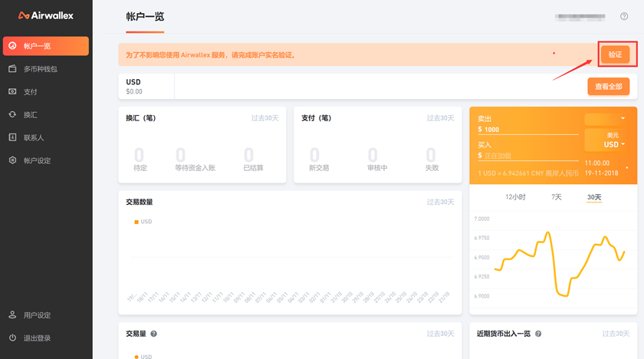Viewport: 644px width, 359px height.
Task: Toggle USD legend in 交易数量 chart
Action: pos(143,222)
